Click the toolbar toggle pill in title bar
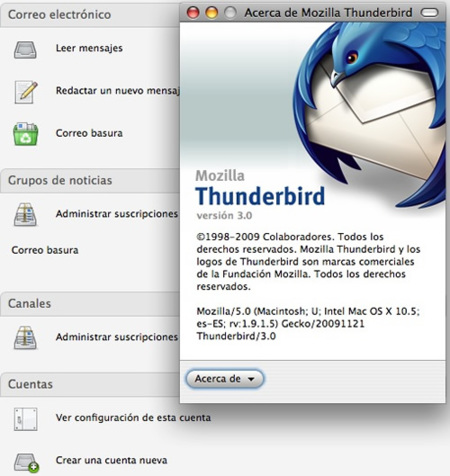 coord(430,13)
